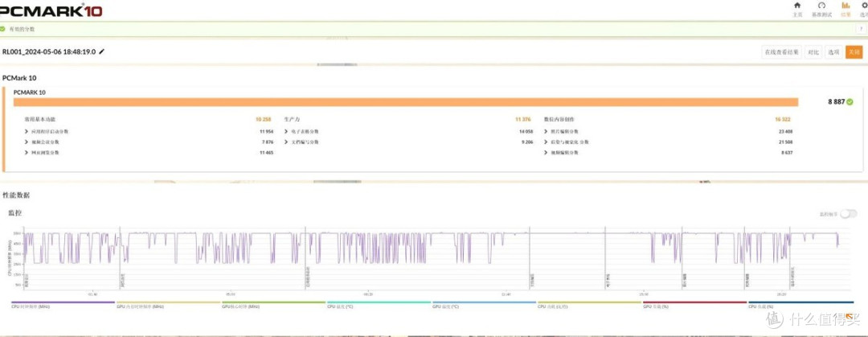
Task: Click the 选项 button next to 对比
Action: [x=833, y=52]
